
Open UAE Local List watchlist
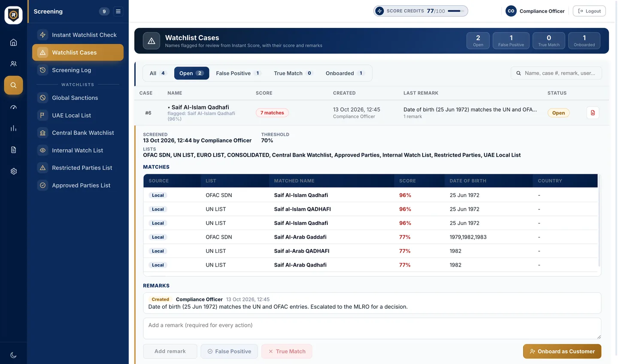click(x=78, y=115)
